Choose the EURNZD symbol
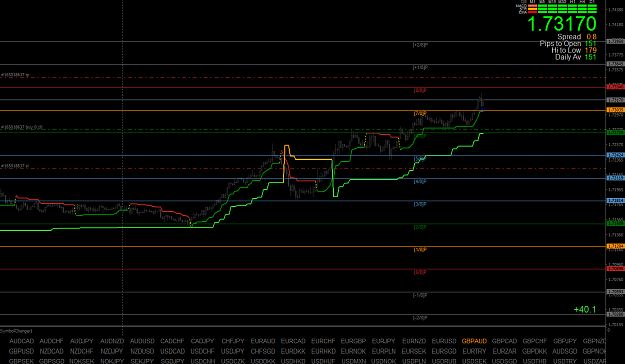The image size is (625, 364). (x=414, y=341)
